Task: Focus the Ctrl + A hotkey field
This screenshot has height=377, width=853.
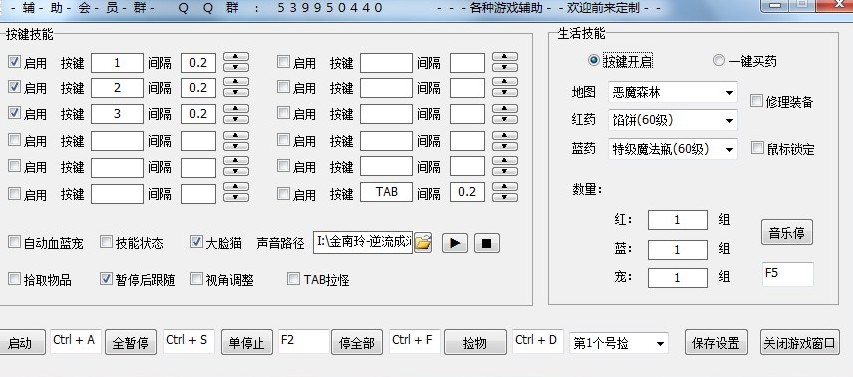Action: [x=76, y=341]
